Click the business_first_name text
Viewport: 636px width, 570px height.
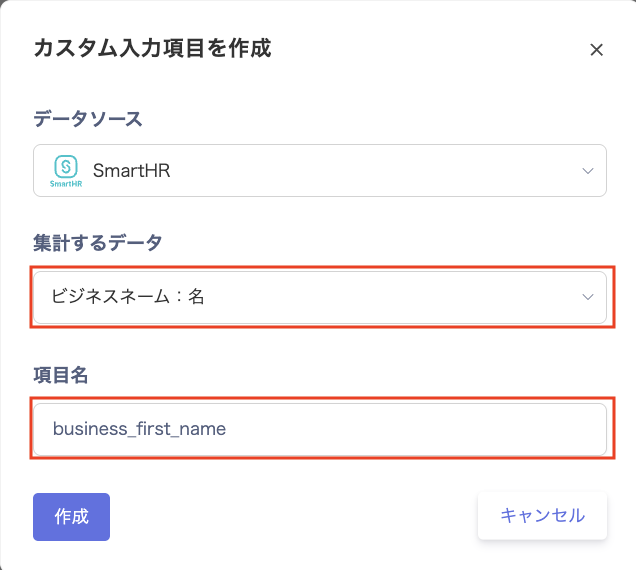[139, 429]
